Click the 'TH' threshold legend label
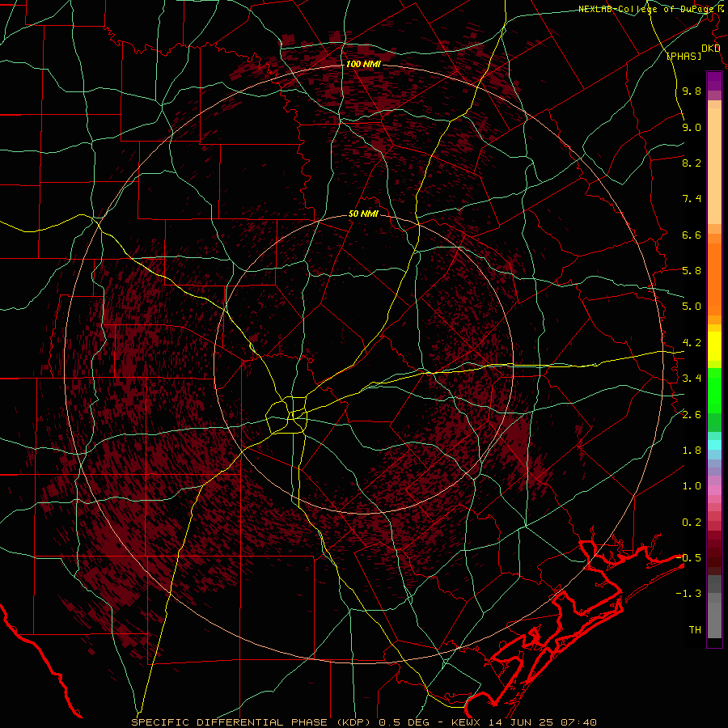728x728 pixels. [x=695, y=630]
